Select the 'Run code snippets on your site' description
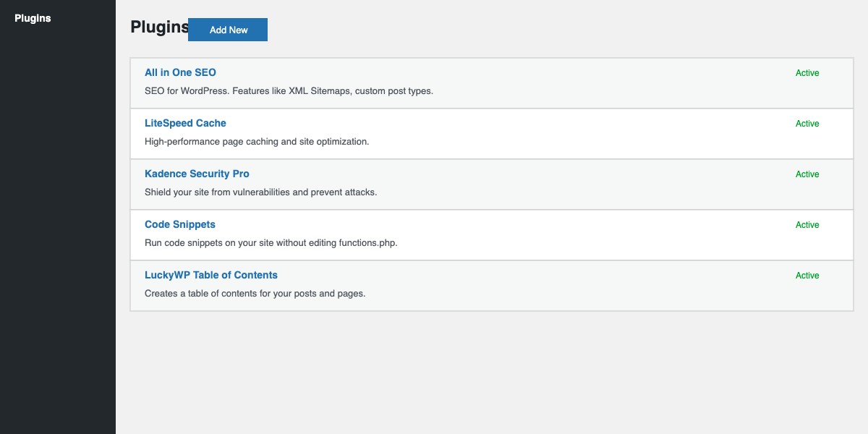The image size is (868, 434). pyautogui.click(x=271, y=243)
